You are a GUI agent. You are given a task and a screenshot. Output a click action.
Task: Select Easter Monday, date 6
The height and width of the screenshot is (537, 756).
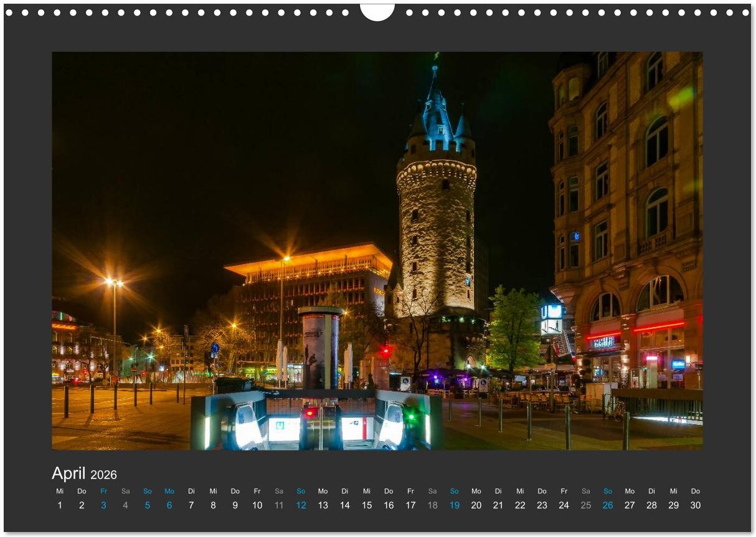point(169,505)
